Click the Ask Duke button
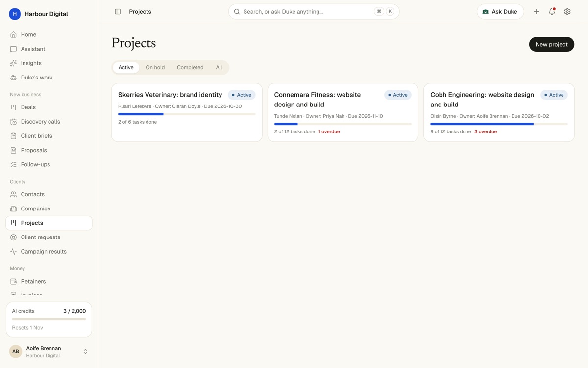Image resolution: width=588 pixels, height=368 pixels. [x=500, y=12]
